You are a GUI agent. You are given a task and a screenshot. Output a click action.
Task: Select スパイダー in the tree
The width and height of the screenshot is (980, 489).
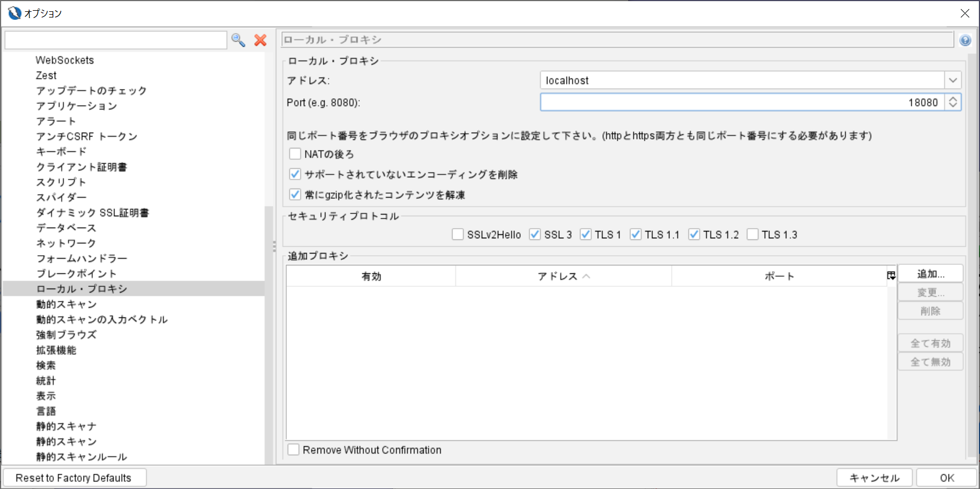coord(61,197)
